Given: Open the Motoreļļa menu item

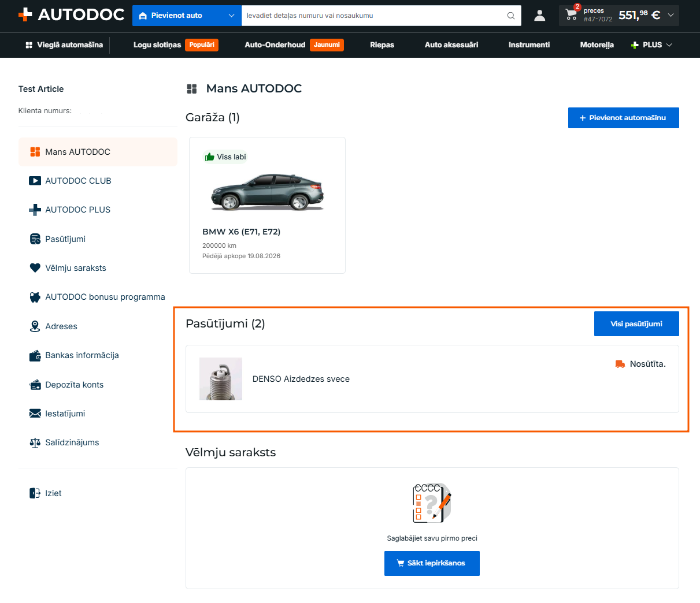Looking at the screenshot, I should click(597, 45).
